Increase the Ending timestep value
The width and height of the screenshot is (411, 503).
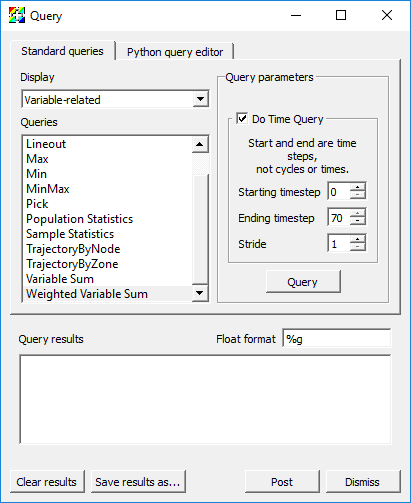click(x=358, y=213)
